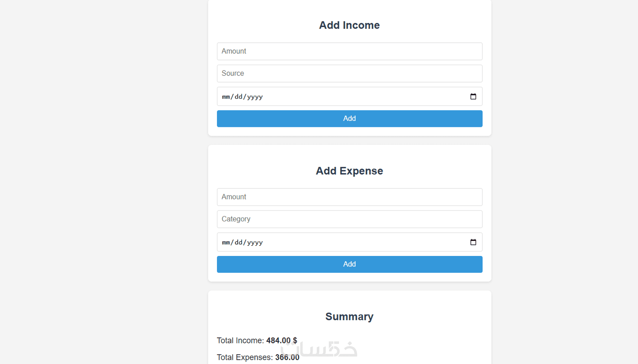Select day segment in expense date
The height and width of the screenshot is (364, 638).
point(238,242)
